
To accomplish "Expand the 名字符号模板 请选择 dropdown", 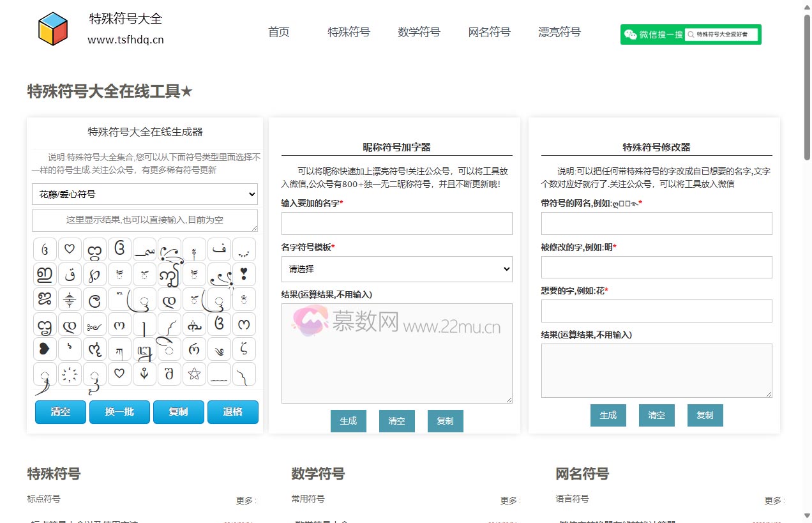I will (396, 269).
